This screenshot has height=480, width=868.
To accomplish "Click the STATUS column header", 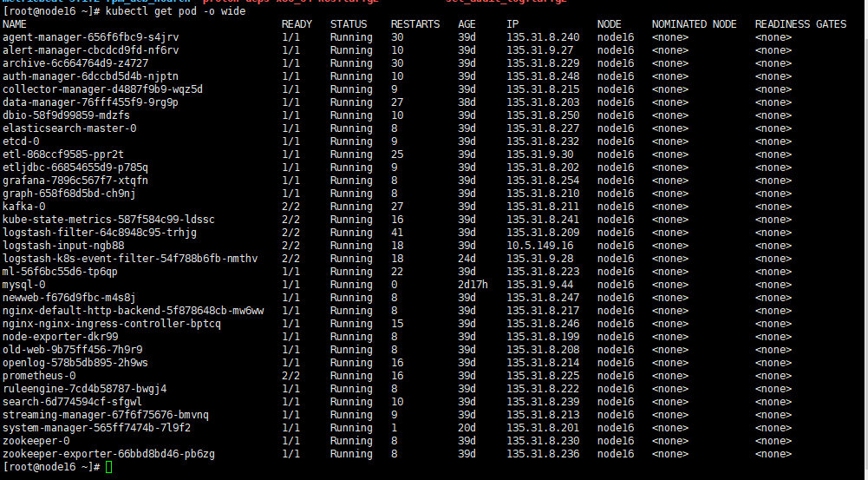I will tap(349, 24).
